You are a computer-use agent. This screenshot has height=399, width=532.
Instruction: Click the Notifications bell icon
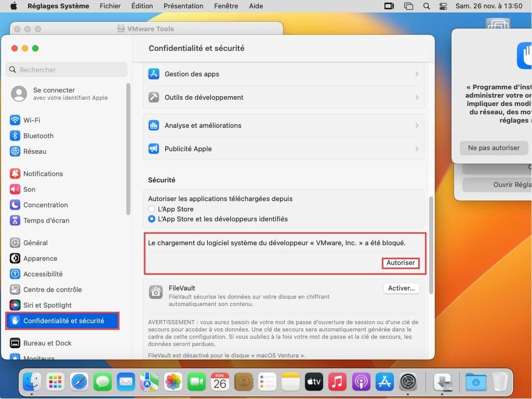[x=15, y=174]
